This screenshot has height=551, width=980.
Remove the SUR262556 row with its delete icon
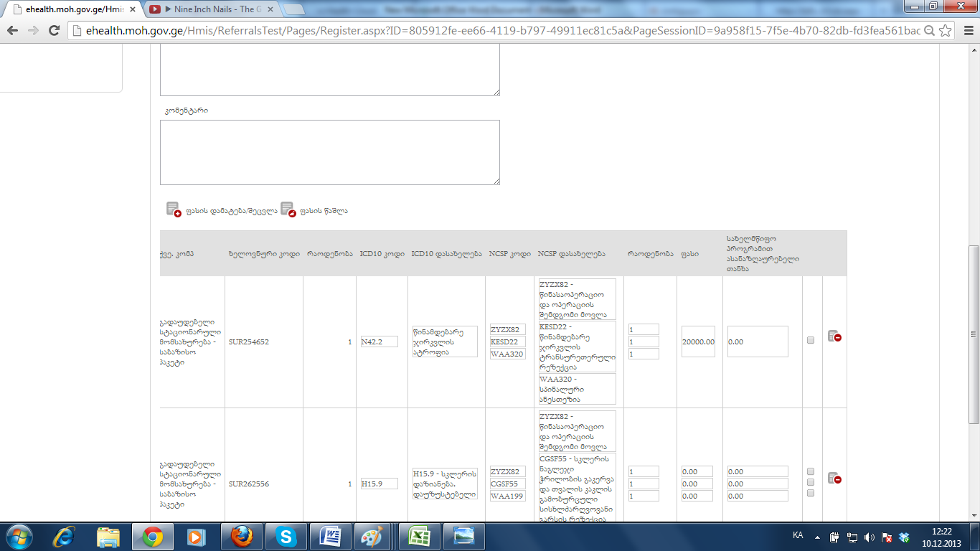point(834,478)
